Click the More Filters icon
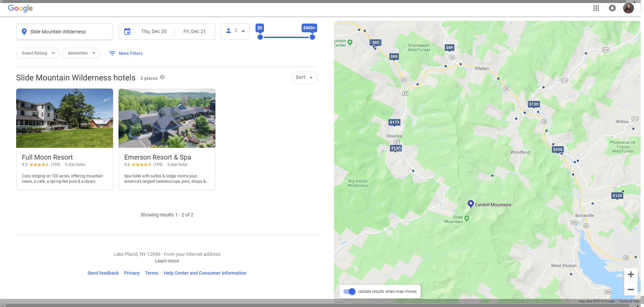Image resolution: width=644 pixels, height=307 pixels. 112,54
